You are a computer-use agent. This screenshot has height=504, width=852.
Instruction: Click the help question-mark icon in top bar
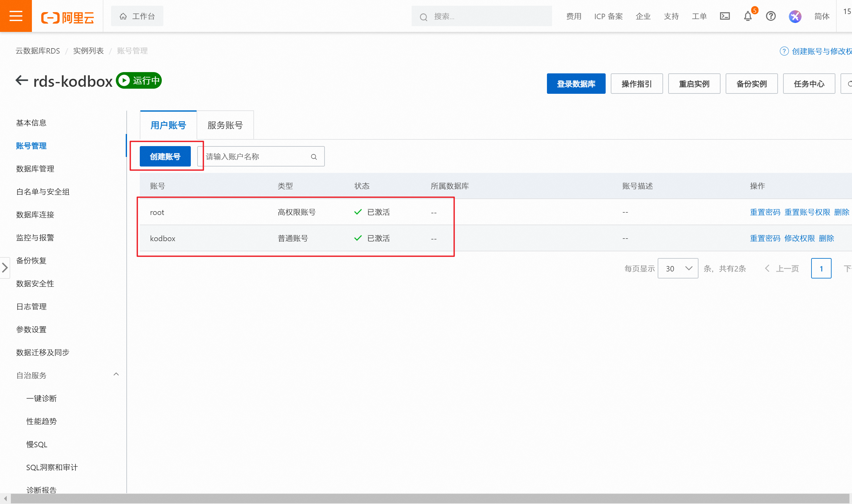770,16
